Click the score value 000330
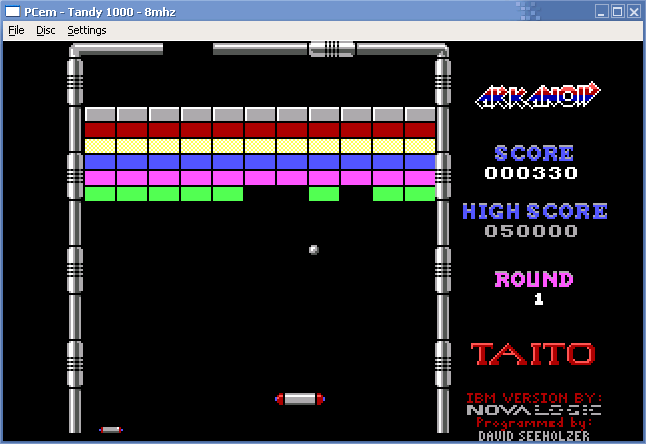Viewport: 646px width, 444px height. click(x=531, y=173)
